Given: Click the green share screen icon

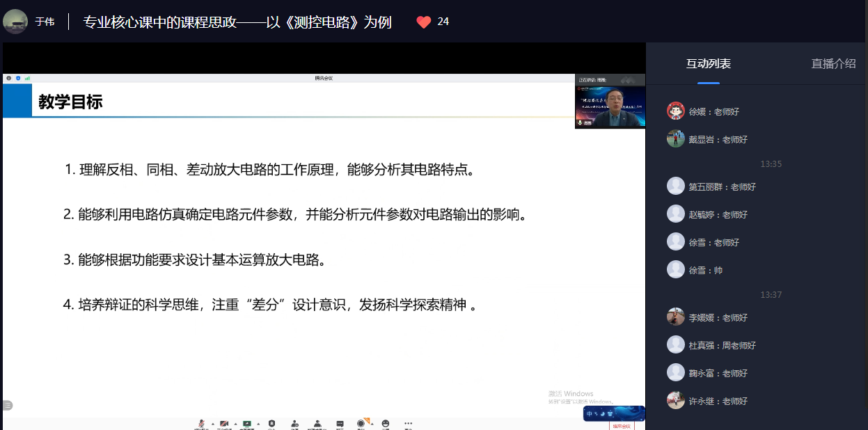Looking at the screenshot, I should tap(246, 424).
